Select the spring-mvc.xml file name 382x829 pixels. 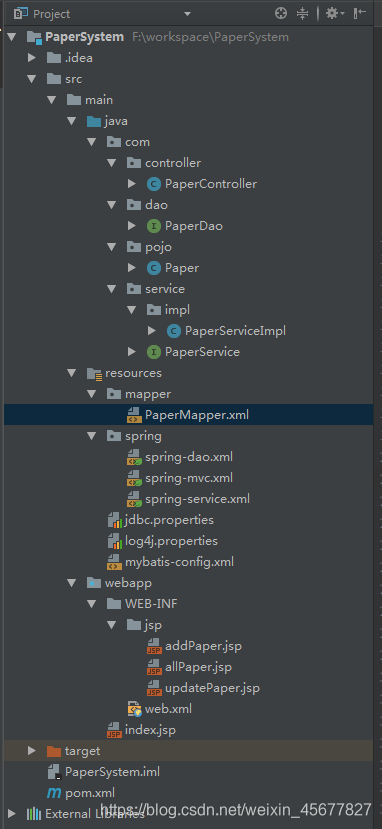(x=189, y=478)
